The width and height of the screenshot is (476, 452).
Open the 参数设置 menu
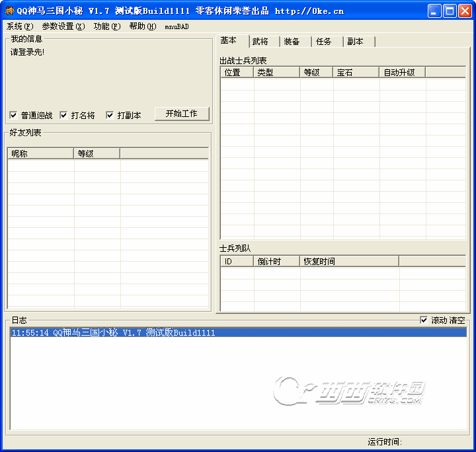63,26
